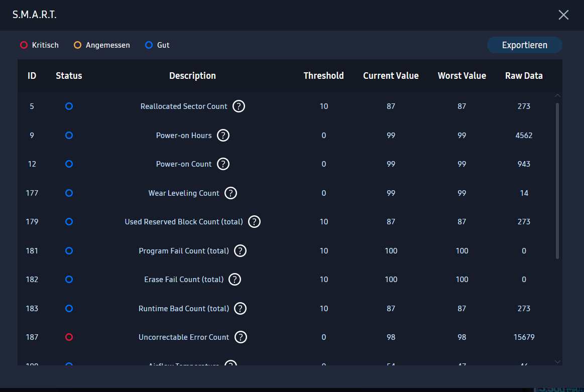
Task: Click the Gut legend label
Action: click(163, 45)
